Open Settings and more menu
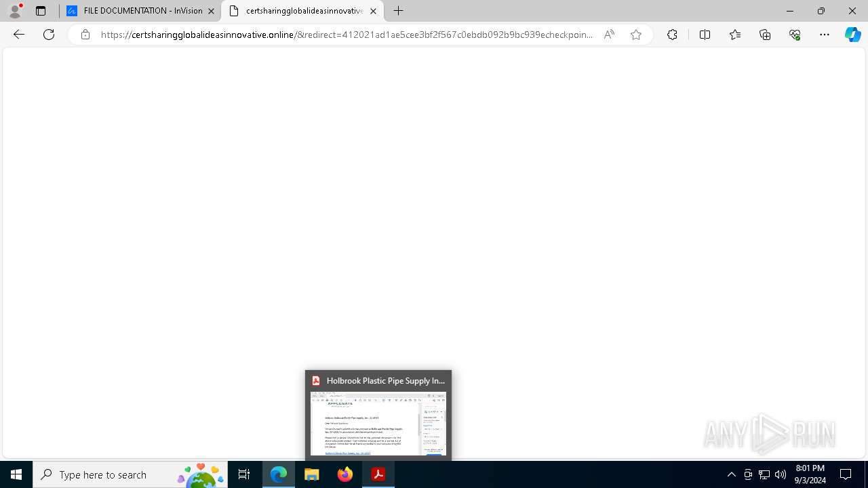Viewport: 868px width, 488px height. coord(825,35)
